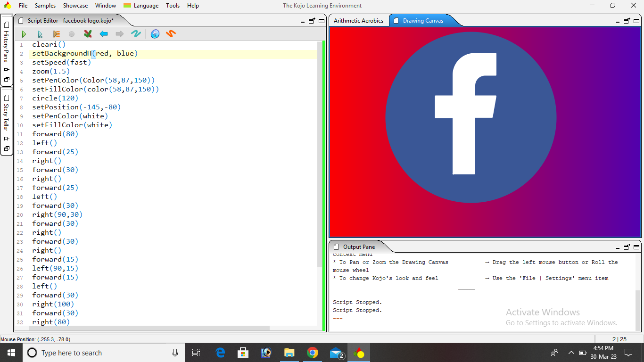Viewport: 644px width, 362px height.
Task: Click the code line 'circle(120)'
Action: [55, 99]
